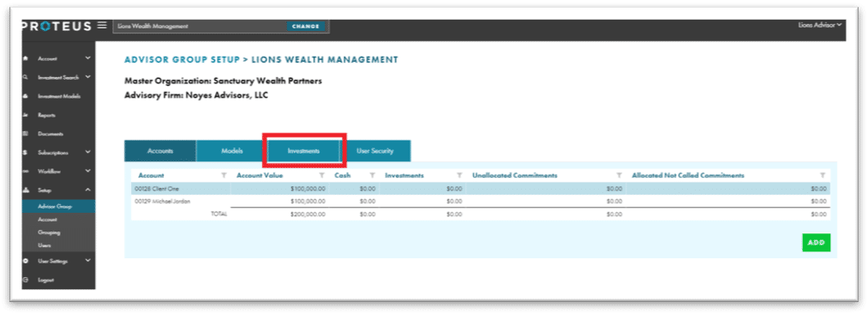
Task: Open the Models tab
Action: (x=232, y=151)
